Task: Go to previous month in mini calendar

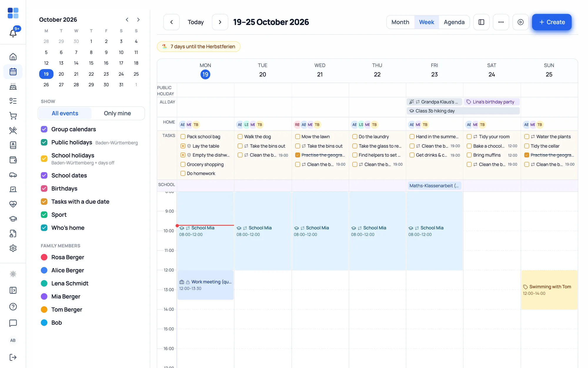Action: point(127,20)
